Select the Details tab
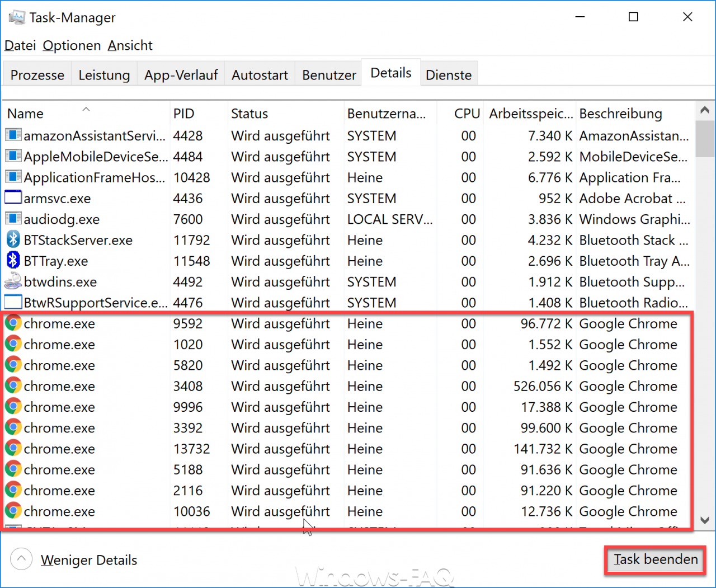This screenshot has height=588, width=716. (391, 73)
